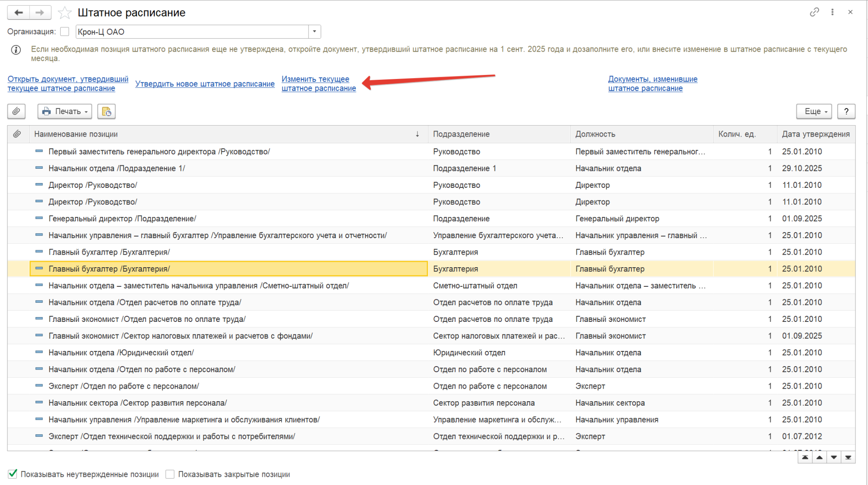Open Утвердить новое штатное расписание link

pos(205,84)
